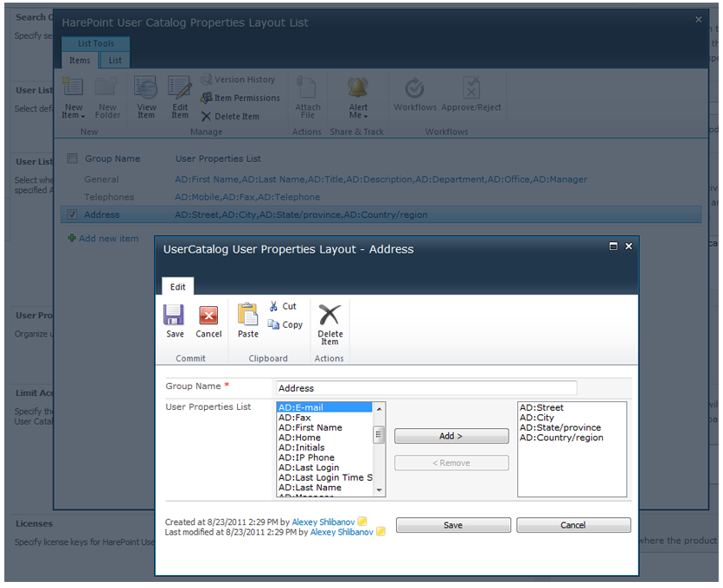Click Delete Item in the Actions group

click(330, 324)
